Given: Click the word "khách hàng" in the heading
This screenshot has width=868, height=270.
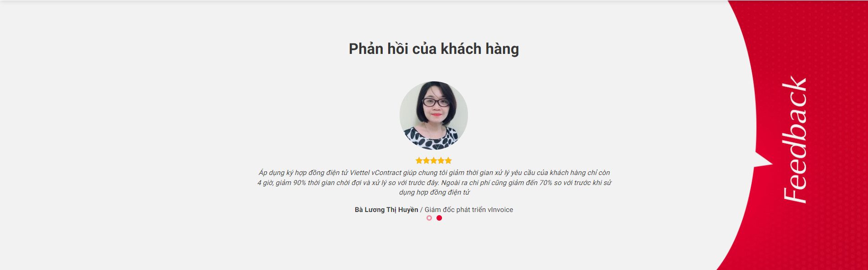Looking at the screenshot, I should (x=480, y=49).
